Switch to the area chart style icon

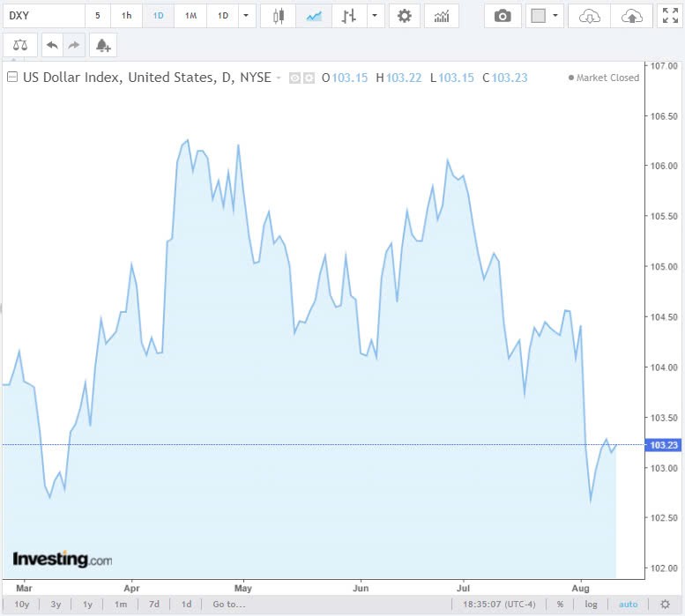313,16
